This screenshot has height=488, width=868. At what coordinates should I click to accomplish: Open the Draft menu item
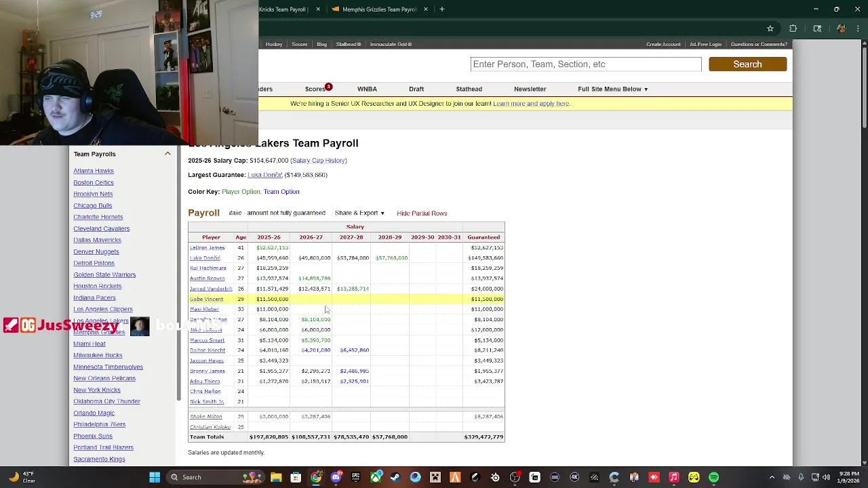(x=416, y=89)
